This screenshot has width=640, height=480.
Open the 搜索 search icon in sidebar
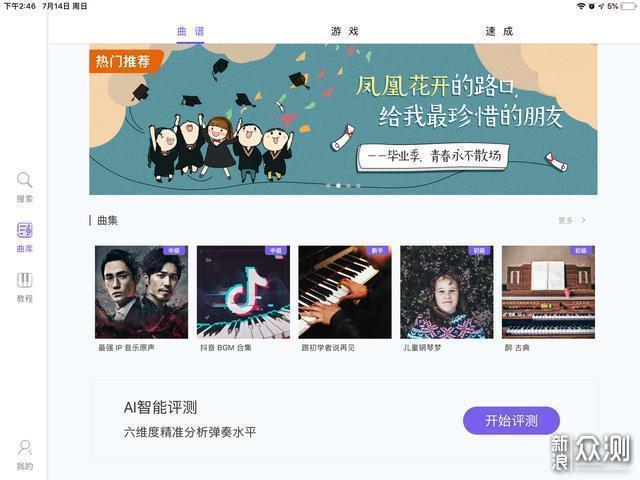pyautogui.click(x=24, y=180)
